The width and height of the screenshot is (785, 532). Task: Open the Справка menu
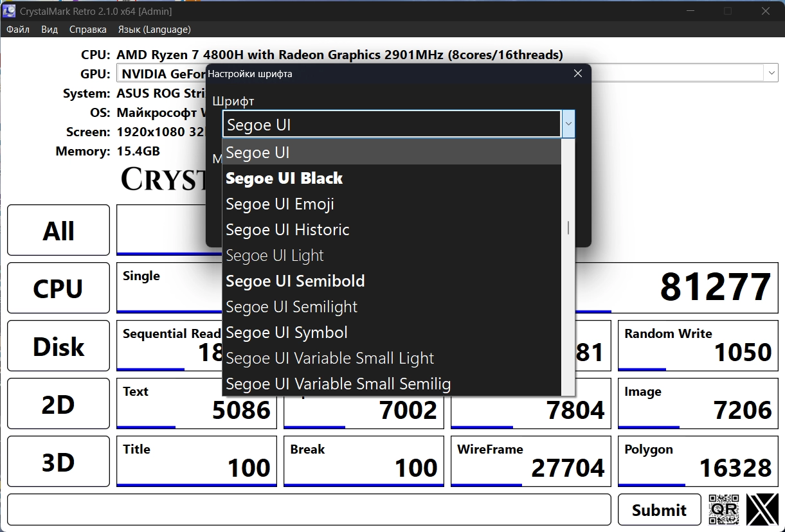coord(88,30)
